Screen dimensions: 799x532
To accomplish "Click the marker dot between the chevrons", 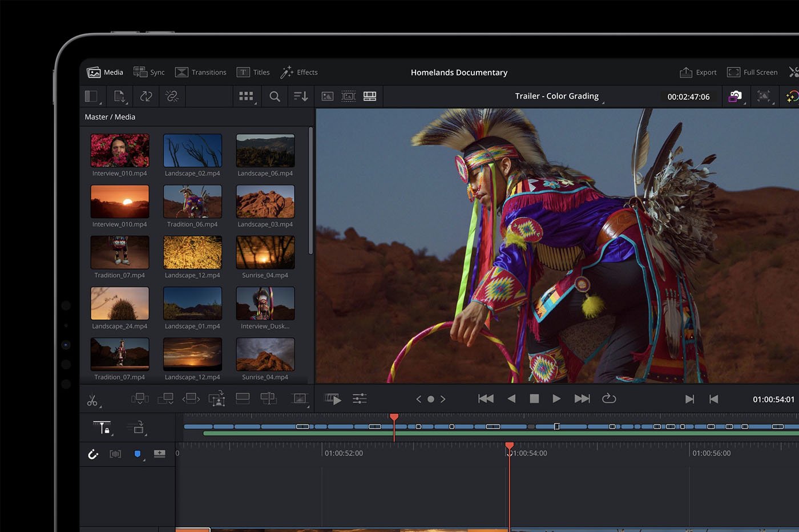I will (431, 399).
